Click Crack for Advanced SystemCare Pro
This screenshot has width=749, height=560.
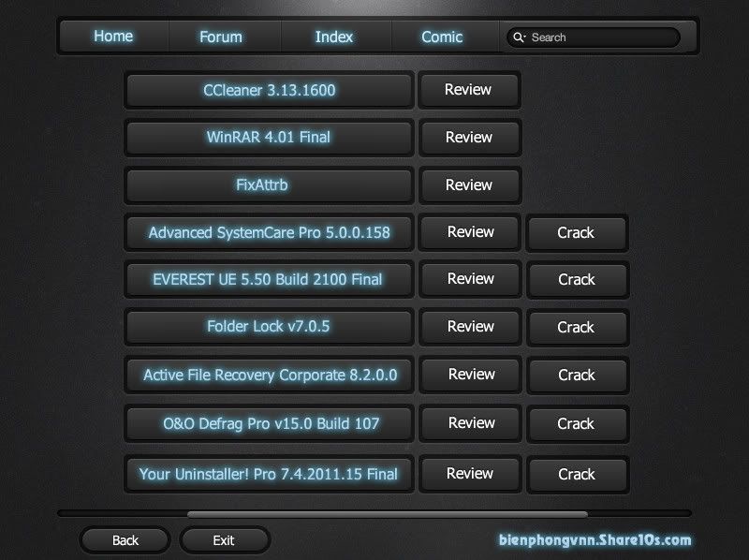577,232
